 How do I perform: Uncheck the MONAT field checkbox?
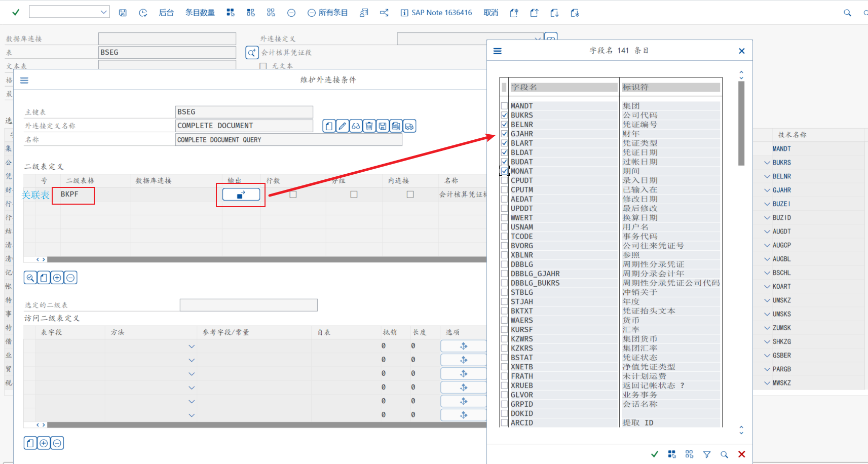pos(504,171)
